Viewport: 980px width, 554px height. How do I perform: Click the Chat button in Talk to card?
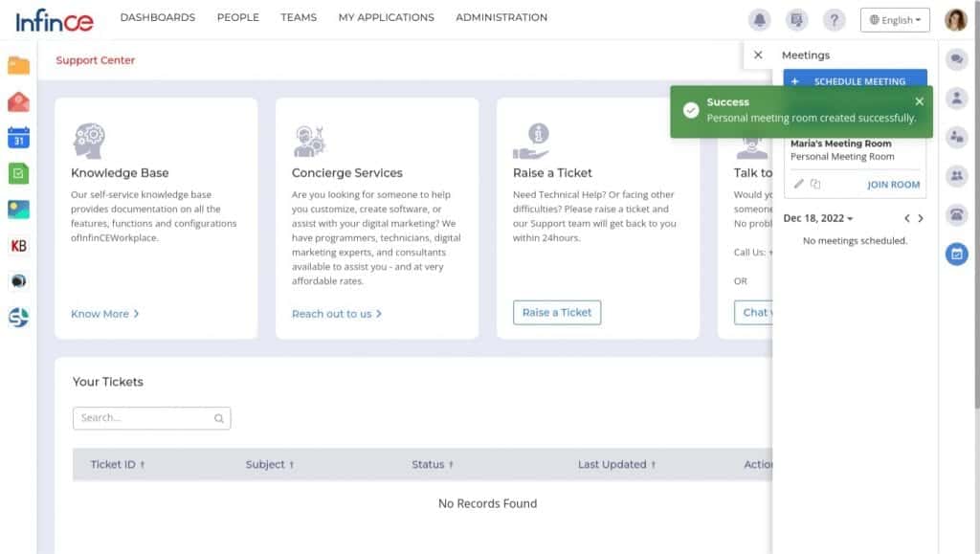tap(754, 312)
